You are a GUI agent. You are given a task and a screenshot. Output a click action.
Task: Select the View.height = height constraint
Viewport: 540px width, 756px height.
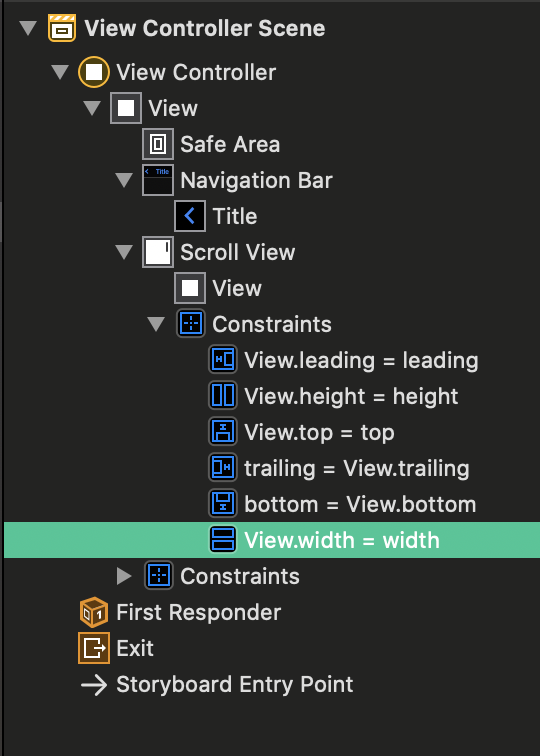[x=334, y=396]
